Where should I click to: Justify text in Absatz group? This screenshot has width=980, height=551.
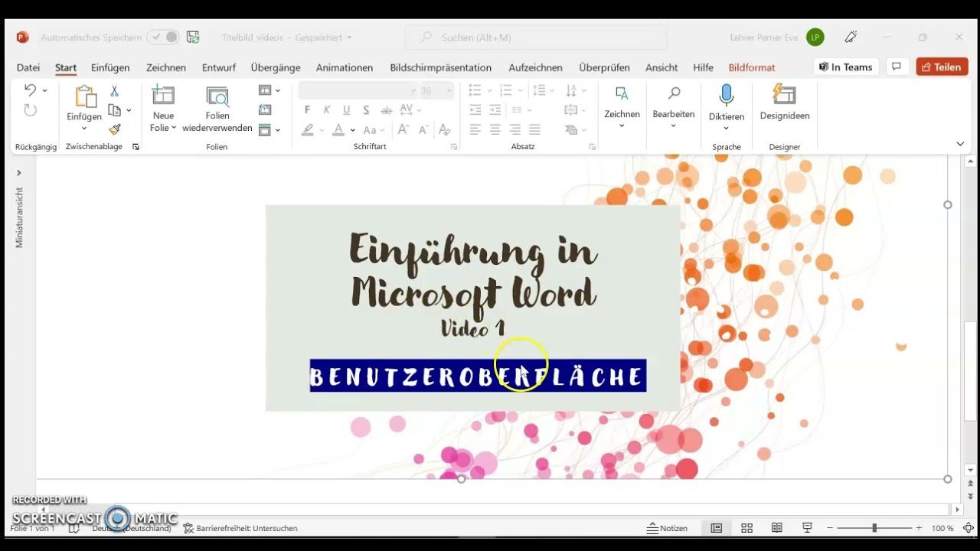pyautogui.click(x=534, y=130)
